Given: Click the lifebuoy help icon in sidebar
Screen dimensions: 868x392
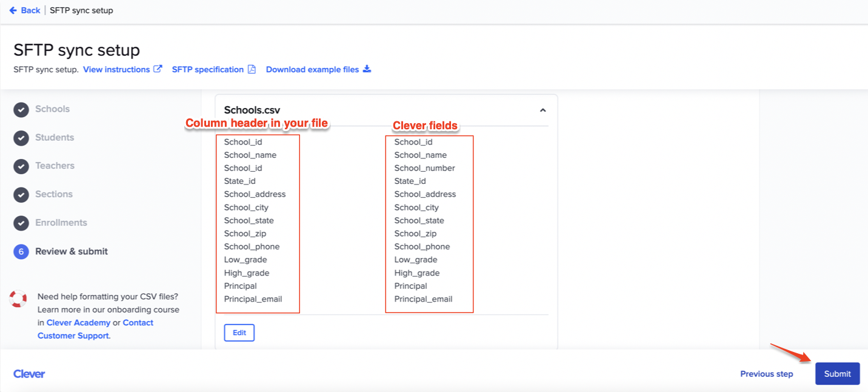Looking at the screenshot, I should click(x=18, y=298).
